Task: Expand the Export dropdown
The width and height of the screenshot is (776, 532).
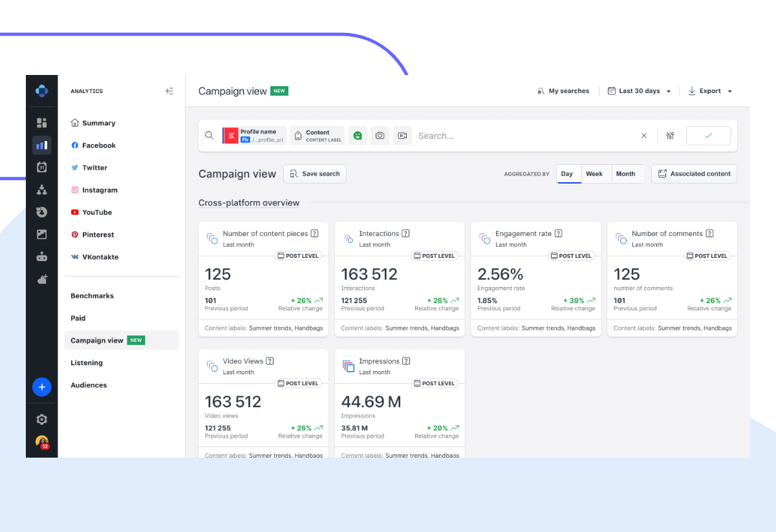Action: coord(709,90)
